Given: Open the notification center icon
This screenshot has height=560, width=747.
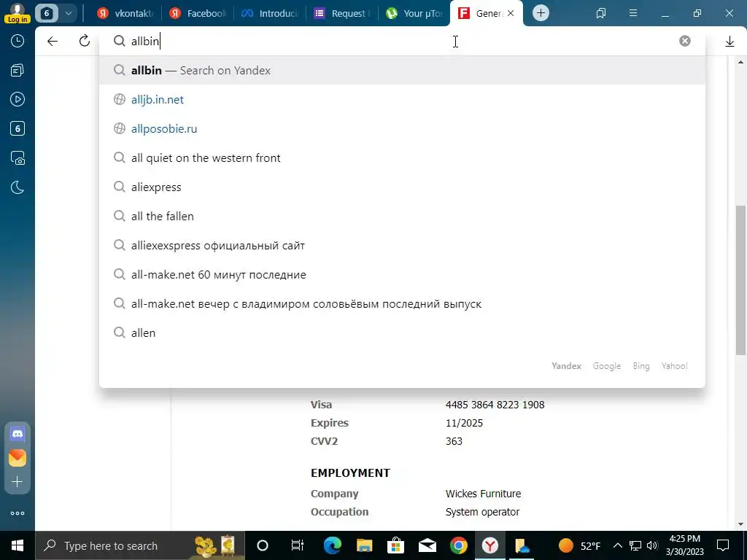Looking at the screenshot, I should point(723,545).
